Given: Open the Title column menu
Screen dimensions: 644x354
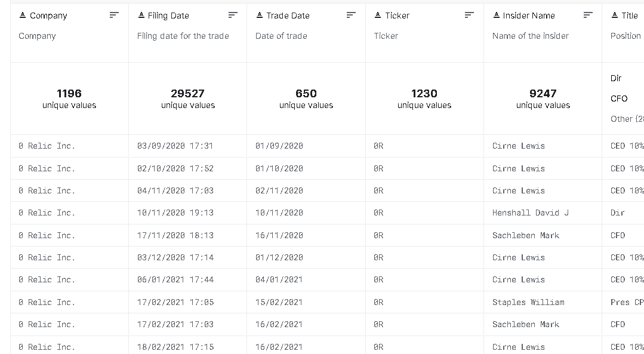Looking at the screenshot, I should coord(642,15).
